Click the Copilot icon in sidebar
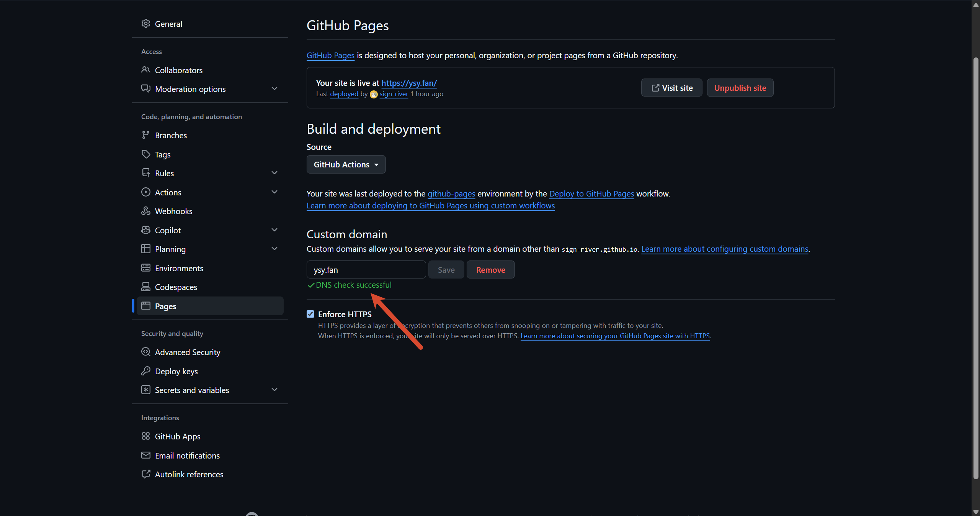980x516 pixels. coord(145,230)
